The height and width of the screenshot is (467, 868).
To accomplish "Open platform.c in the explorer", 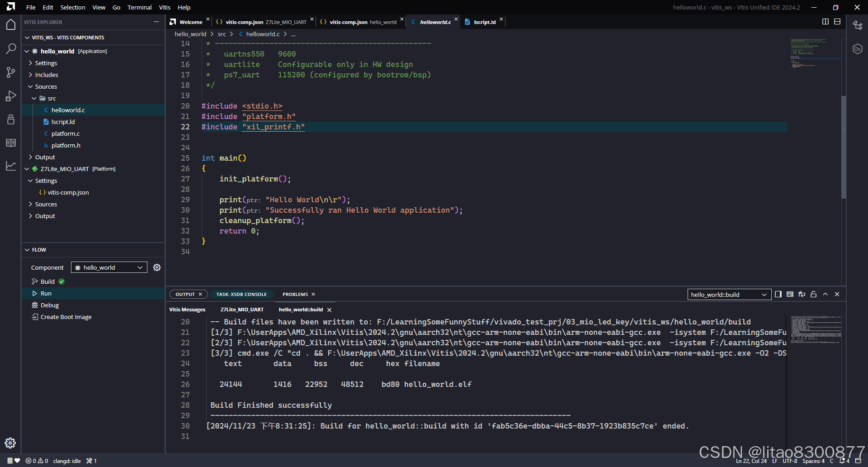I will point(66,133).
